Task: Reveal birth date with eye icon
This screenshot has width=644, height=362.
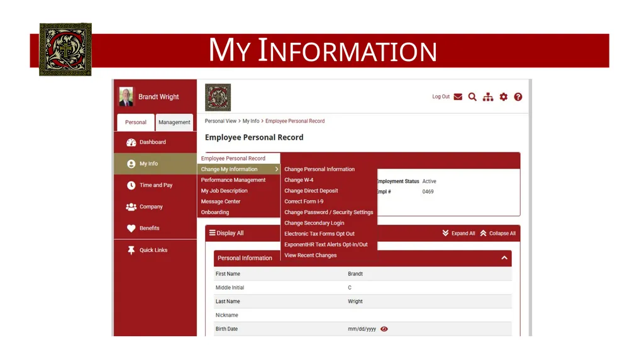Action: (x=384, y=329)
